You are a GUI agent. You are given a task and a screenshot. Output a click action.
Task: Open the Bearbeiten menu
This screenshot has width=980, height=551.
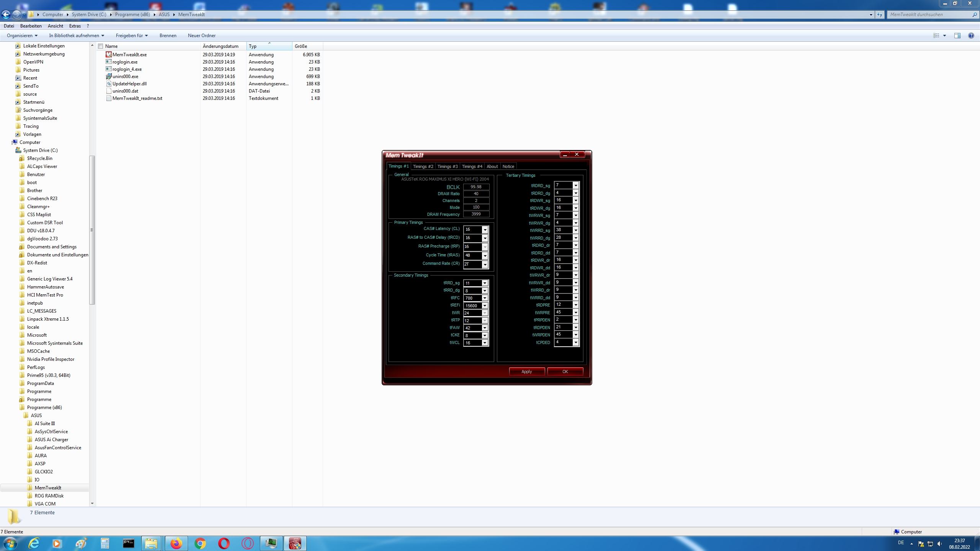pos(31,26)
